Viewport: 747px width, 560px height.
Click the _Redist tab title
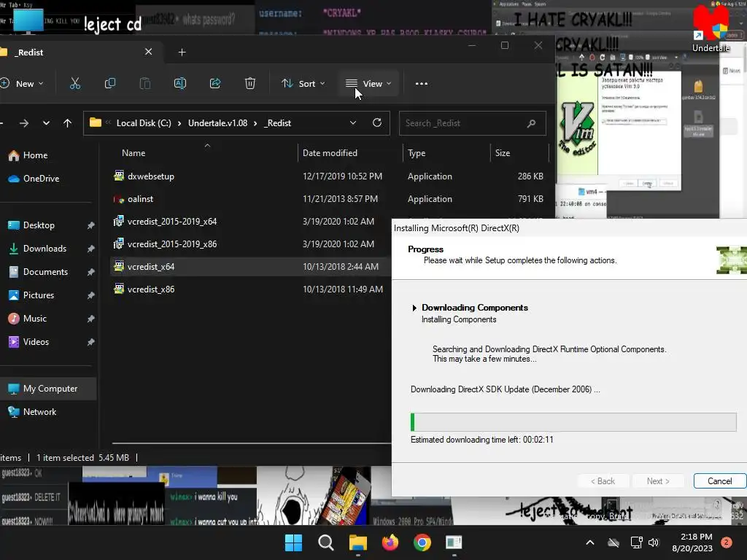point(29,52)
